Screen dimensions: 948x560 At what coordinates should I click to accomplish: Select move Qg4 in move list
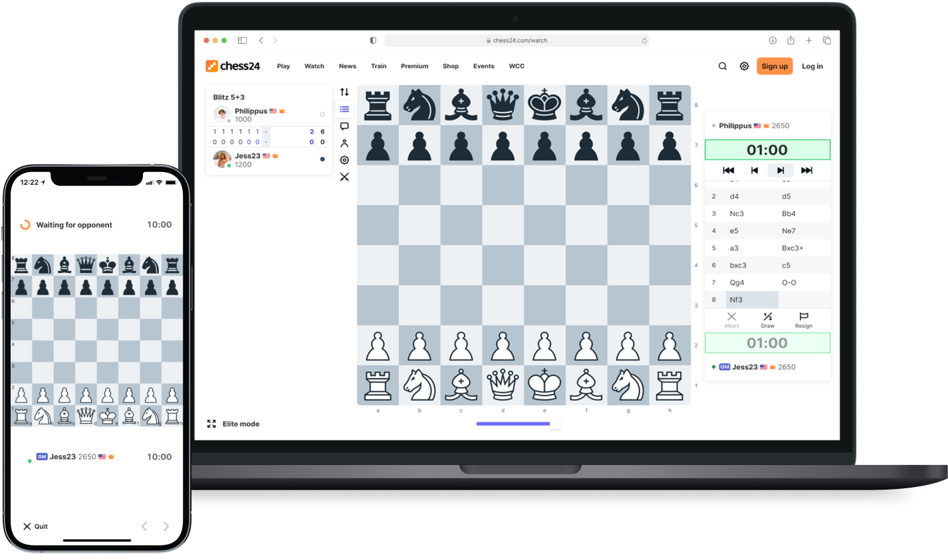pyautogui.click(x=737, y=282)
